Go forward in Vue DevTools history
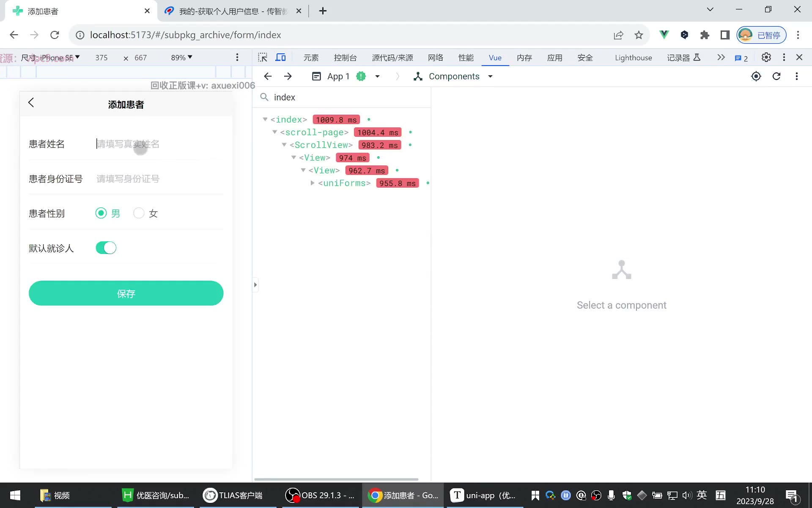 click(x=288, y=76)
